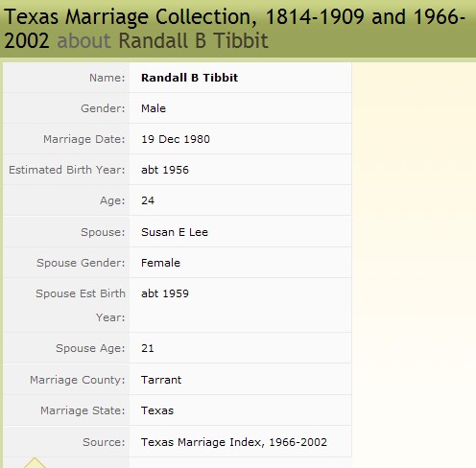Click the yellow triangle icon at bottom

pyautogui.click(x=35, y=463)
